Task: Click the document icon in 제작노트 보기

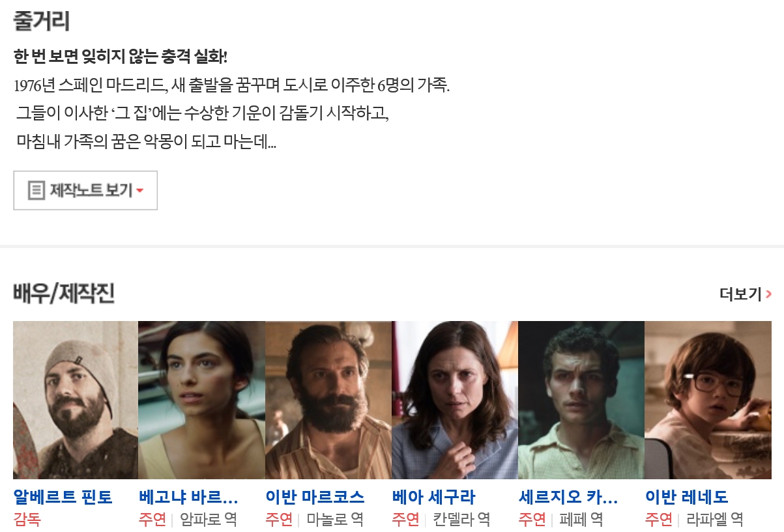Action: coord(36,191)
